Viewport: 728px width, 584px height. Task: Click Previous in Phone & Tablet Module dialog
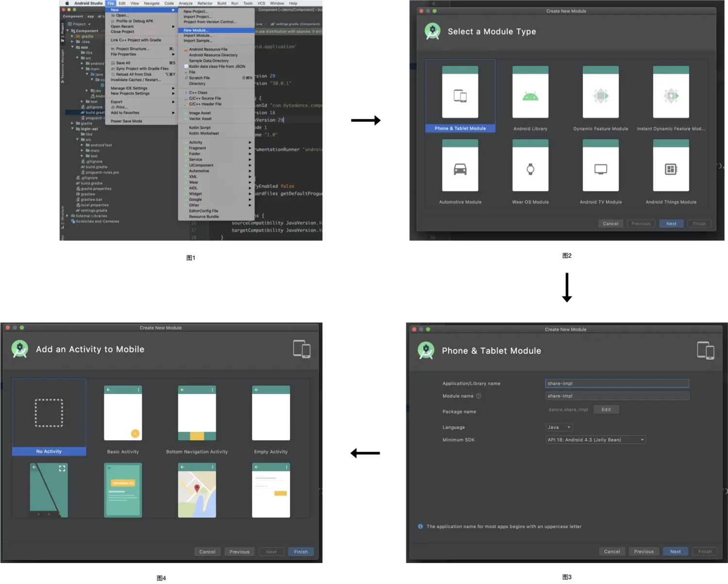[644, 551]
